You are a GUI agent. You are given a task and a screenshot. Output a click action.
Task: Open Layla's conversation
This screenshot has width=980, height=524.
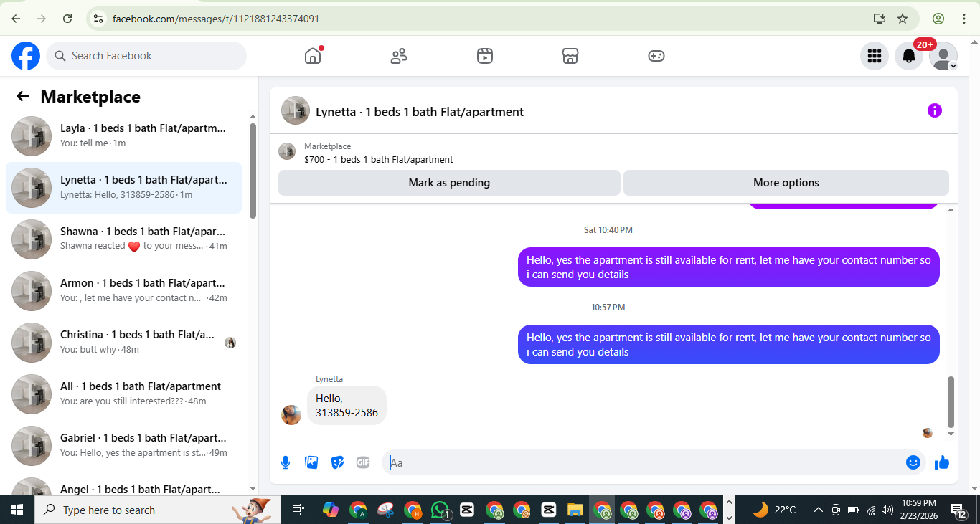pyautogui.click(x=123, y=136)
